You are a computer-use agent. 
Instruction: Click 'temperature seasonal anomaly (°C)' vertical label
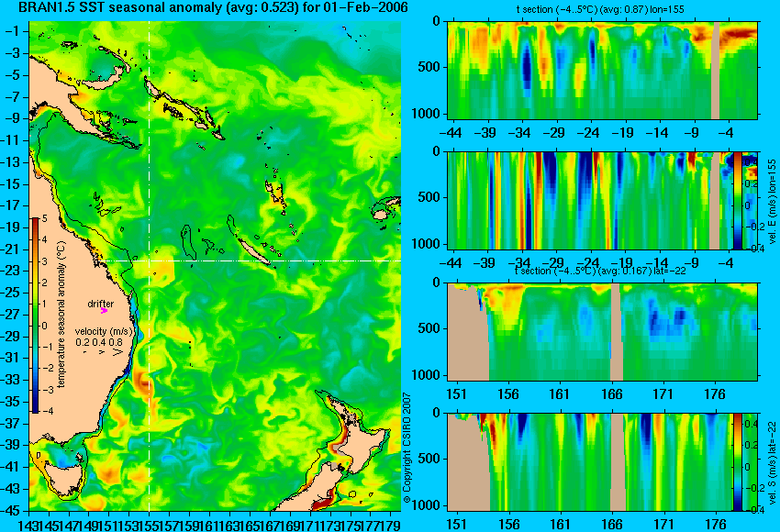pyautogui.click(x=61, y=315)
